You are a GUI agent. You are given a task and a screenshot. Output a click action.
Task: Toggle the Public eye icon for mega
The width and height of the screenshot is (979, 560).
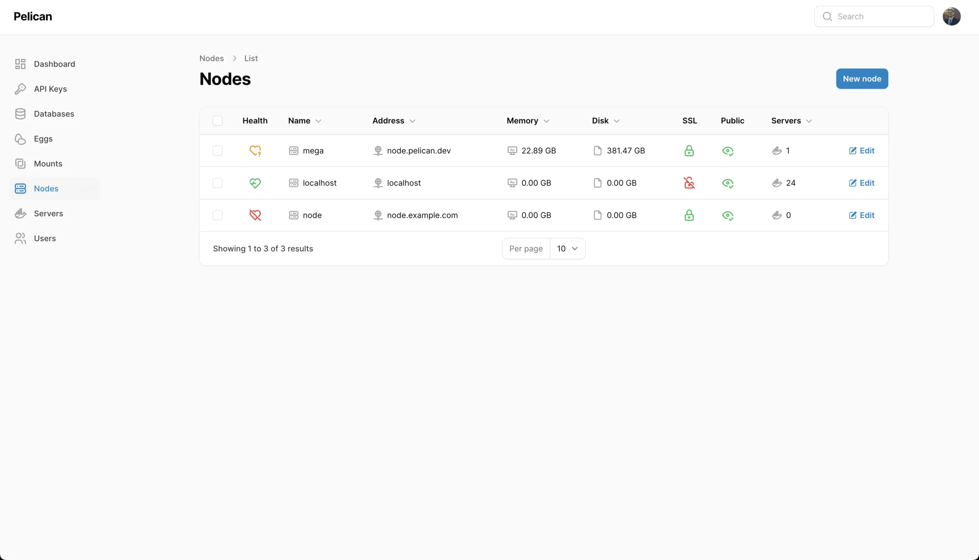point(727,151)
